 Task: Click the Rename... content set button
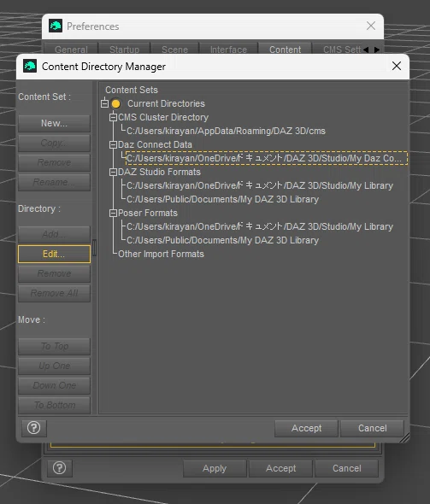(54, 182)
